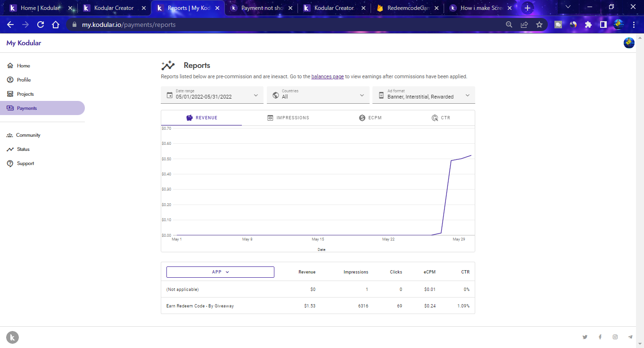This screenshot has width=644, height=348.
Task: Click the Telegram icon in footer
Action: (x=630, y=337)
